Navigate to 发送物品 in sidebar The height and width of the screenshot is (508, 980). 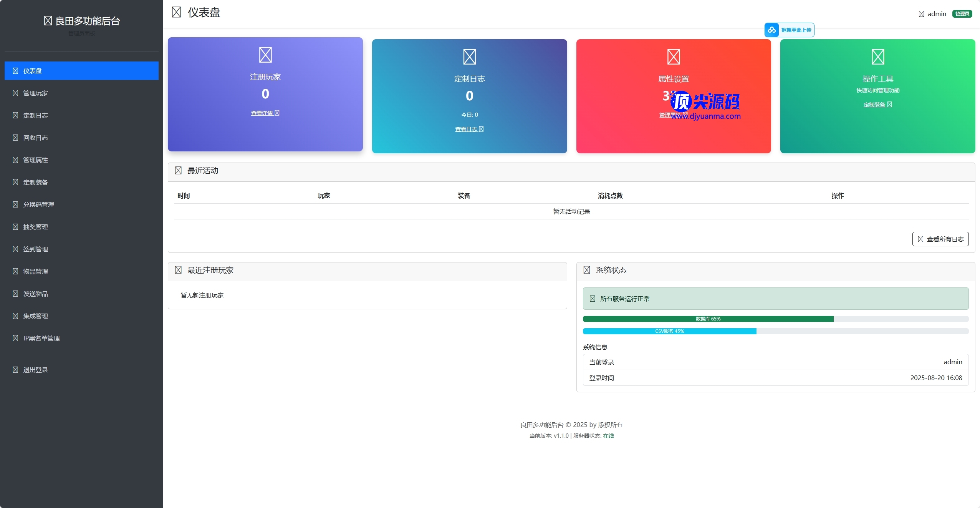(35, 294)
